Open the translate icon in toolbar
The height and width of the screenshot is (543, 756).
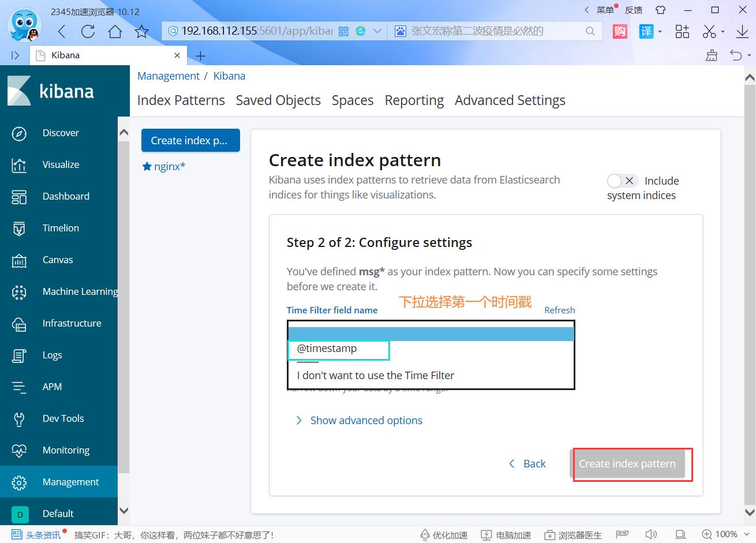click(x=646, y=31)
